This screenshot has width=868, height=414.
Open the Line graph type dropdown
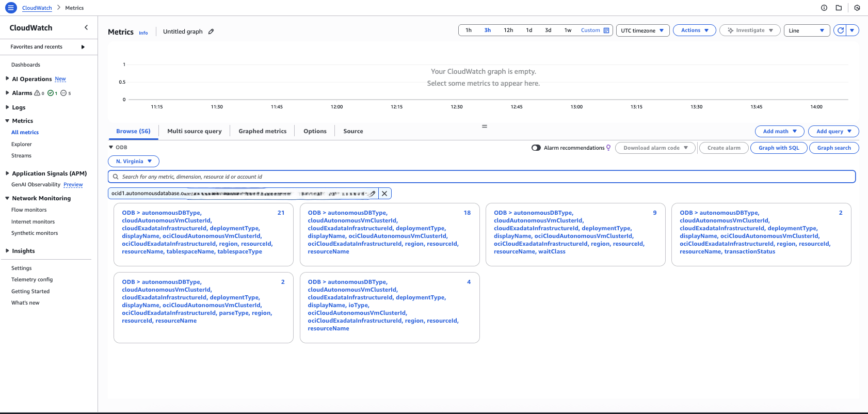[807, 30]
